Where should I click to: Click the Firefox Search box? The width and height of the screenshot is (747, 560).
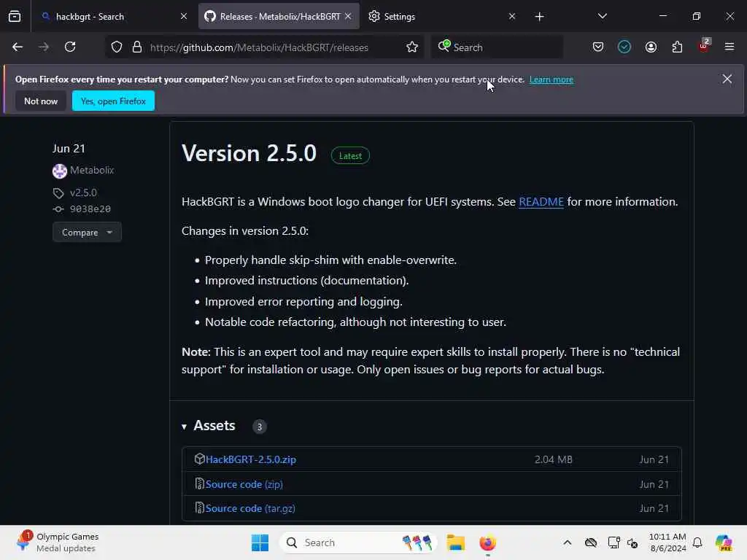497,47
